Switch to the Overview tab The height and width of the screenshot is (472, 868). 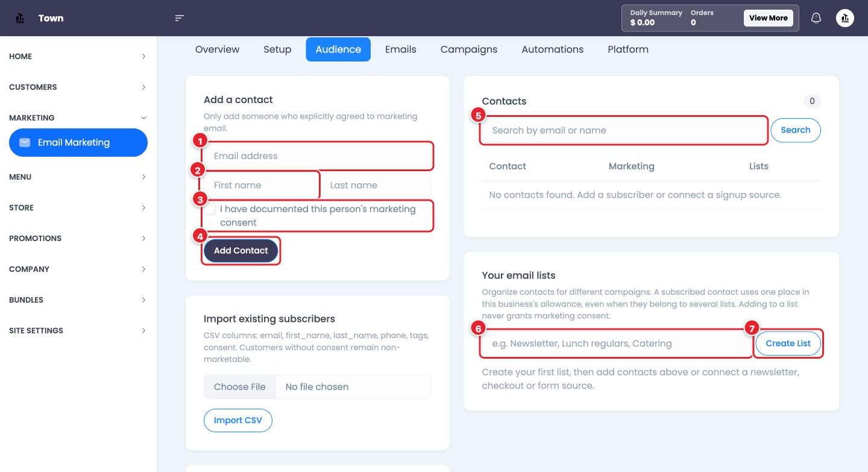pos(217,49)
